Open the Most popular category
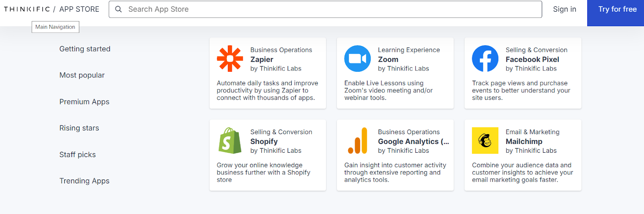Image resolution: width=644 pixels, height=214 pixels. coord(82,75)
